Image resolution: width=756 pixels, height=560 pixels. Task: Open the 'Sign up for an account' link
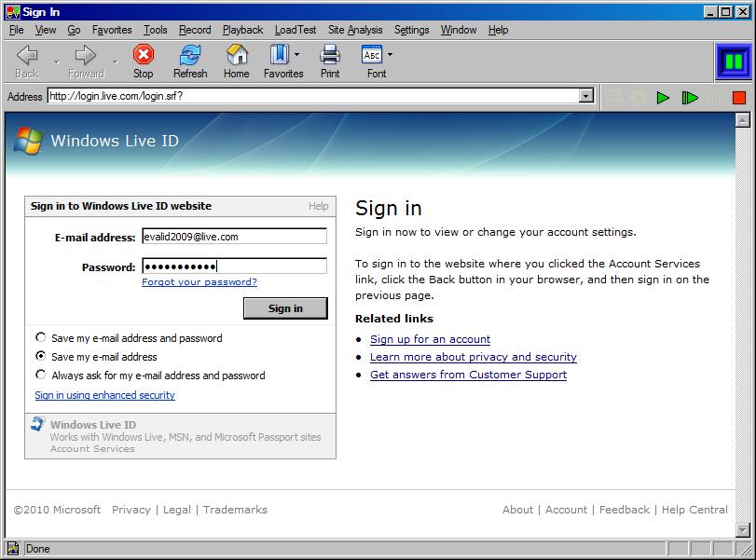coord(430,339)
